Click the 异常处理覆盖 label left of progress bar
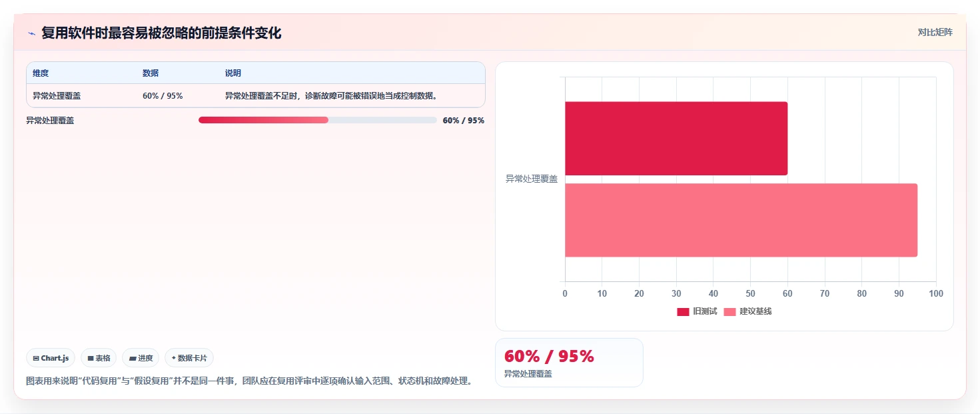980x414 pixels. click(x=50, y=121)
